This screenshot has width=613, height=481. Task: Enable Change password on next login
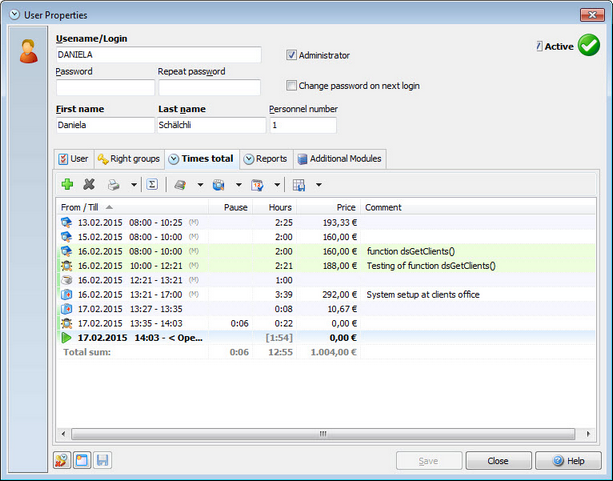tap(291, 85)
